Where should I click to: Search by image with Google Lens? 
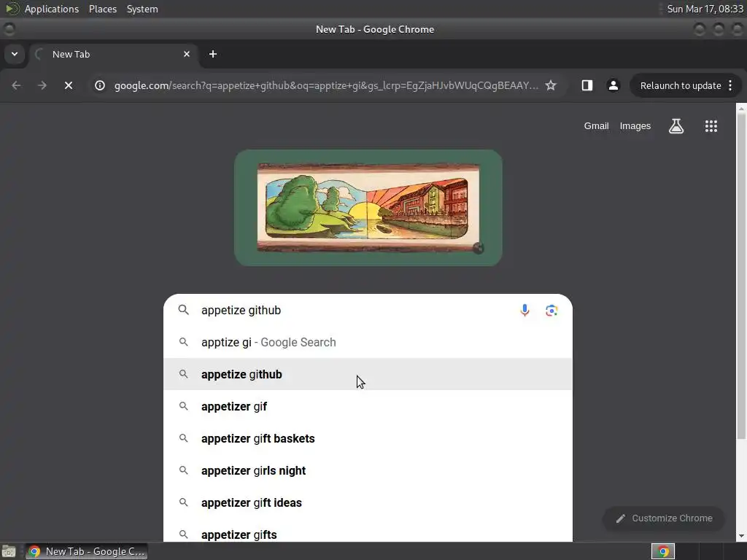click(x=551, y=311)
